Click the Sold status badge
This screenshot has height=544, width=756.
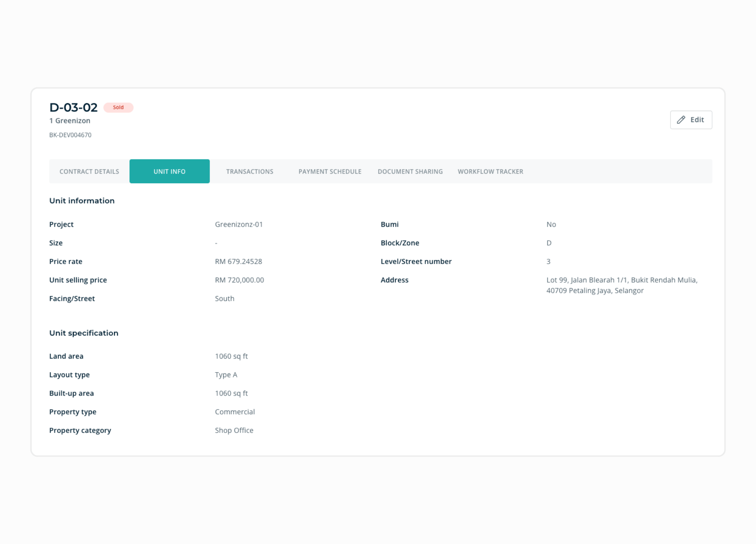(x=118, y=107)
